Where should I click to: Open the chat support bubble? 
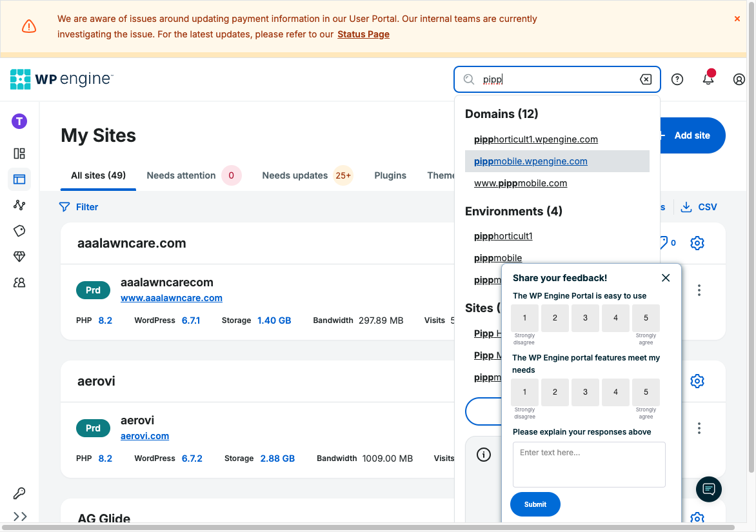pyautogui.click(x=709, y=489)
